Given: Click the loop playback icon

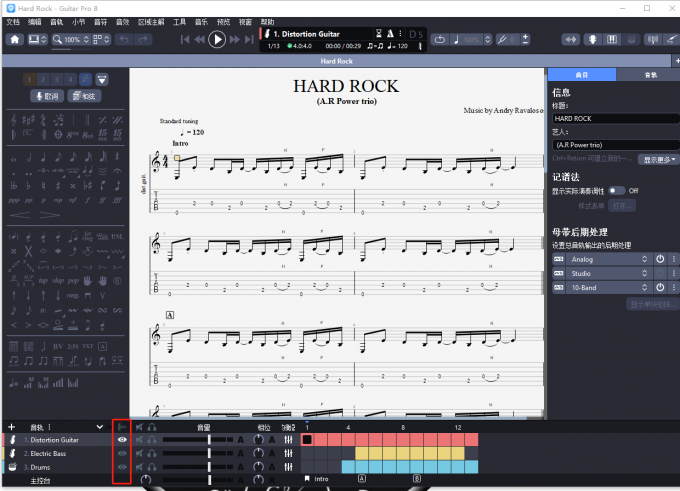Looking at the screenshot, I should tap(442, 40).
